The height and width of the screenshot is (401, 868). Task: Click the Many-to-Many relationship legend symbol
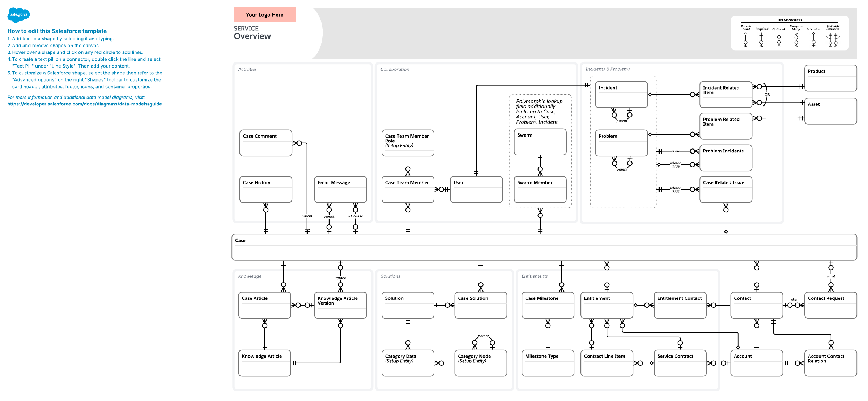coord(796,40)
